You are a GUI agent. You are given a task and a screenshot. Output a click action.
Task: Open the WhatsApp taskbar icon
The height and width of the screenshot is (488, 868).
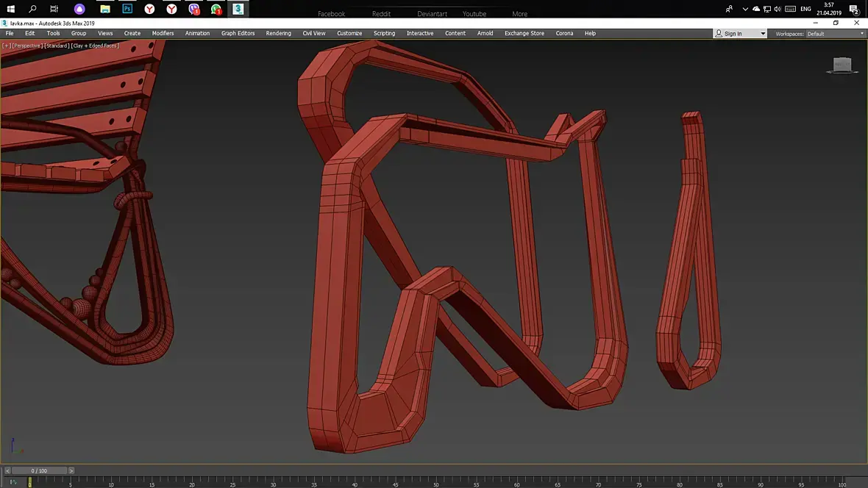click(216, 9)
